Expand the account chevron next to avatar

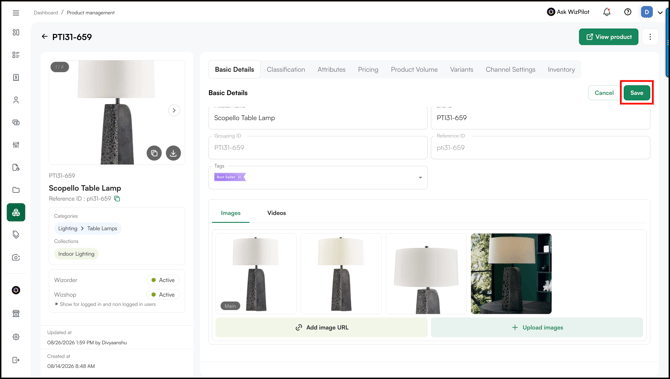pyautogui.click(x=660, y=12)
